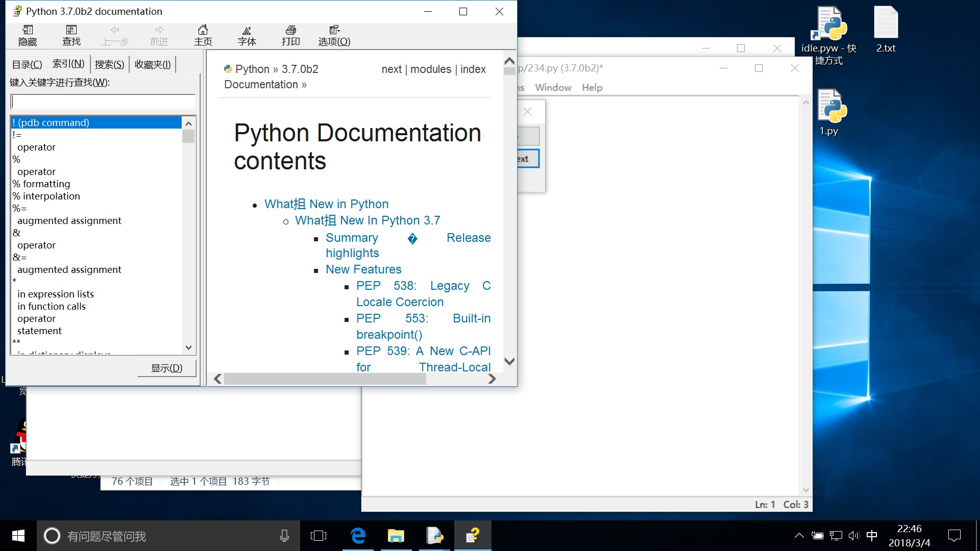Click the Python logo in documentation breadcrumb
The image size is (980, 551).
(228, 69)
